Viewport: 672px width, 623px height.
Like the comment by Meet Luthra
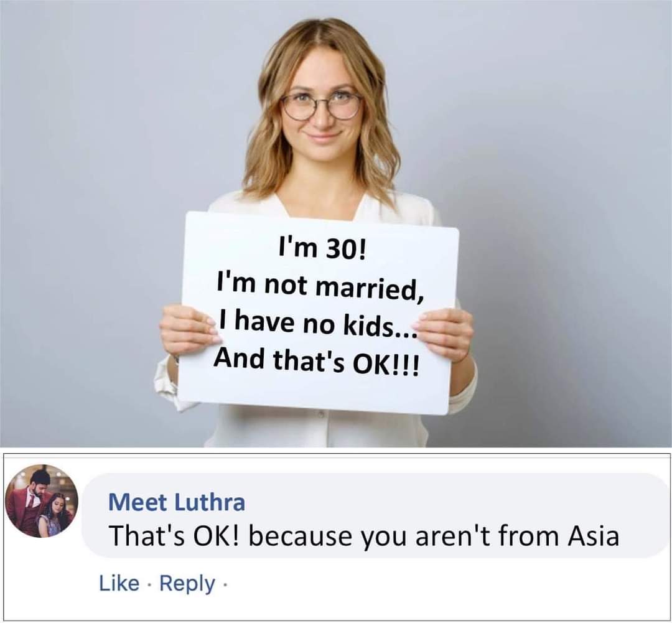click(119, 583)
